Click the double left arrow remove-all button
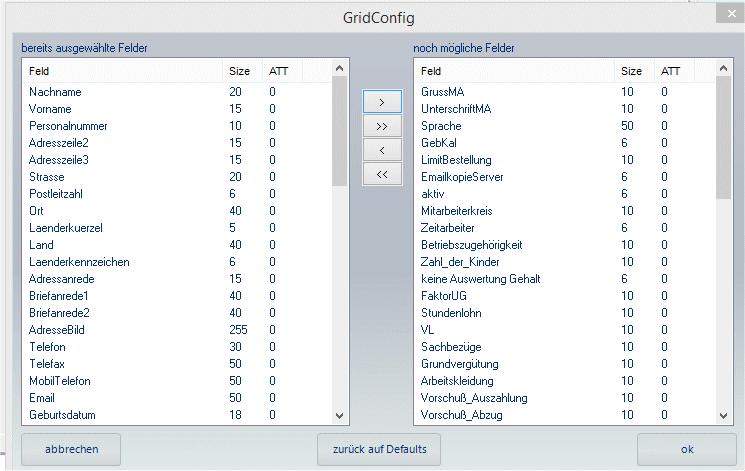Image resolution: width=745 pixels, height=471 pixels. pyautogui.click(x=381, y=175)
